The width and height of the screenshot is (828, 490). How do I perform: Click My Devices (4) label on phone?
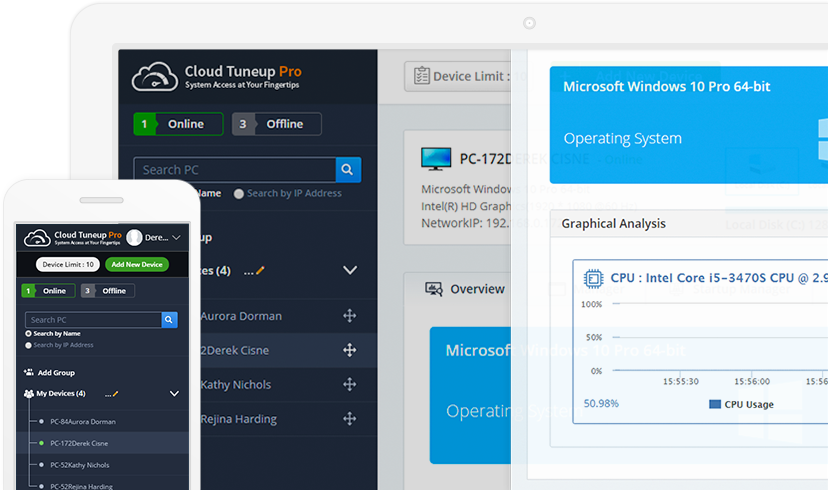tap(61, 393)
